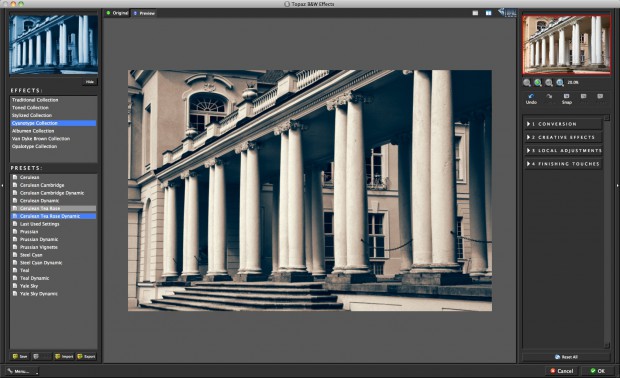
Task: Choose the Steel Cyan preset
Action: (x=53, y=255)
